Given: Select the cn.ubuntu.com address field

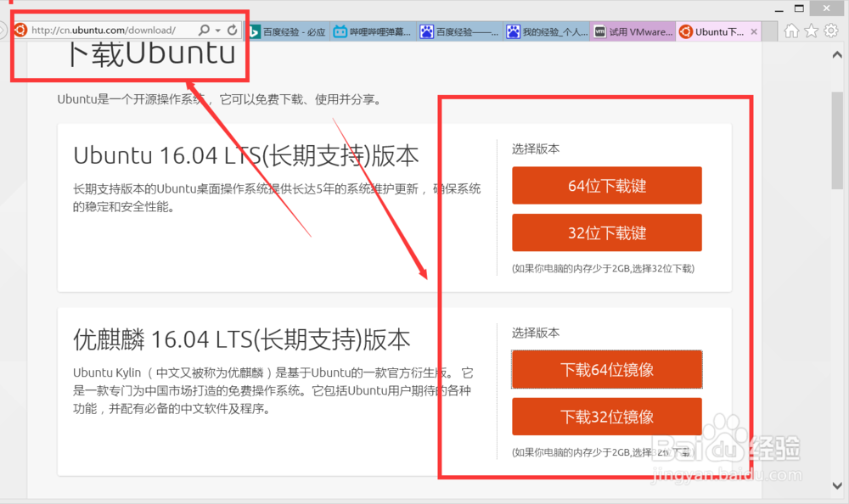Looking at the screenshot, I should [104, 31].
